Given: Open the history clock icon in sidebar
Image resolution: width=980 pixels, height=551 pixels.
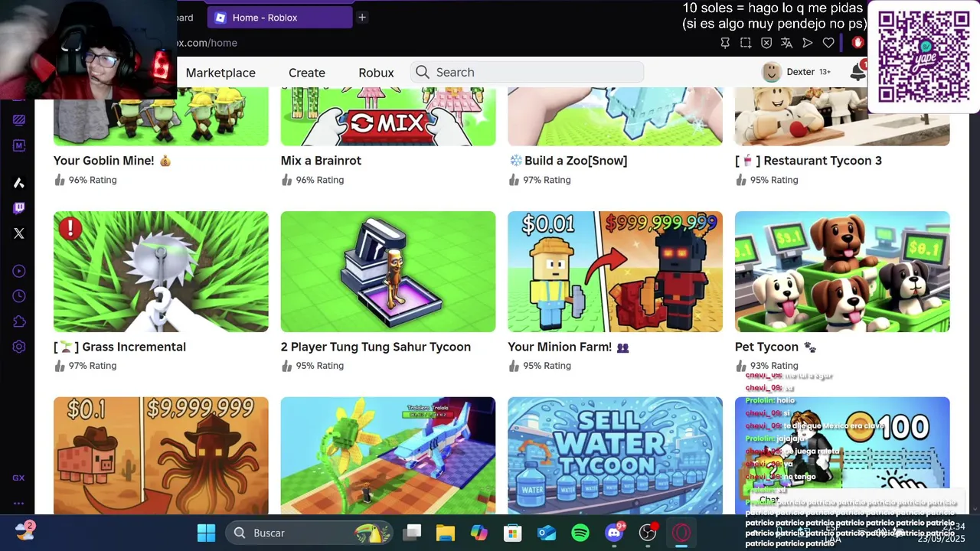Looking at the screenshot, I should click(19, 296).
